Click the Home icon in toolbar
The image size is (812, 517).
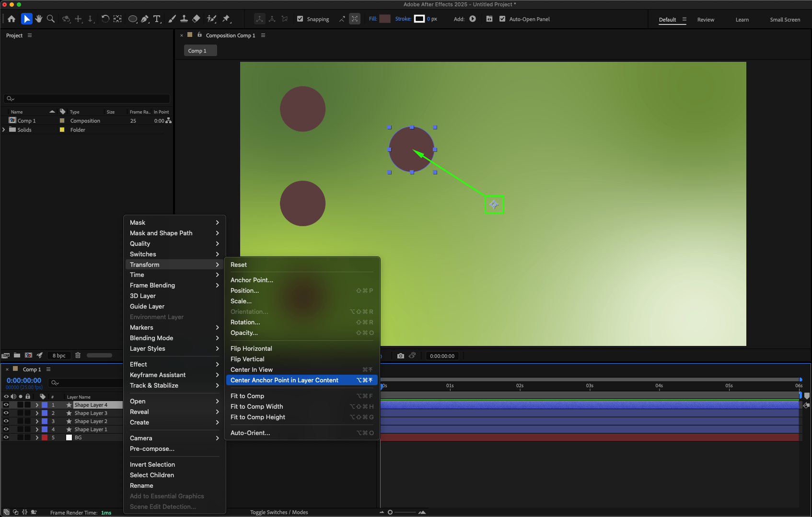[12, 19]
